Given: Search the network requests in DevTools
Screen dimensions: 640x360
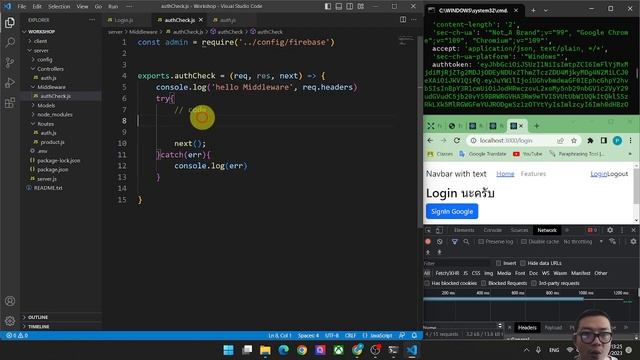Looking at the screenshot, I should click(x=466, y=242).
